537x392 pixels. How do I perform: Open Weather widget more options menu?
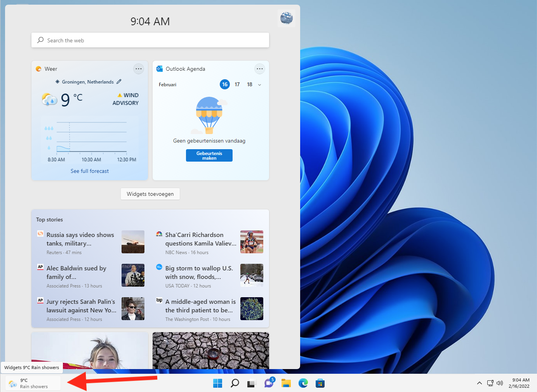139,69
